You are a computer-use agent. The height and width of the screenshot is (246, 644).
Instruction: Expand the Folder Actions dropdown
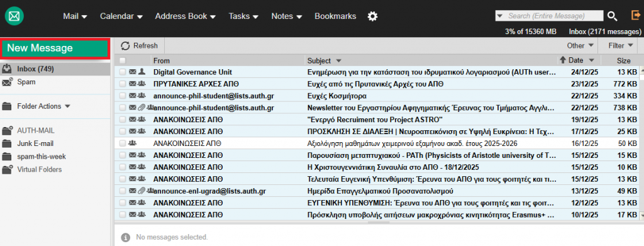[67, 106]
